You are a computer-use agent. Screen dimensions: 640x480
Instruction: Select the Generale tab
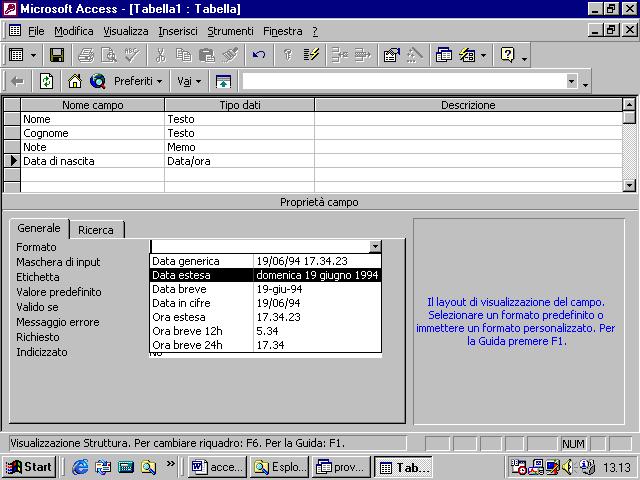coord(39,228)
